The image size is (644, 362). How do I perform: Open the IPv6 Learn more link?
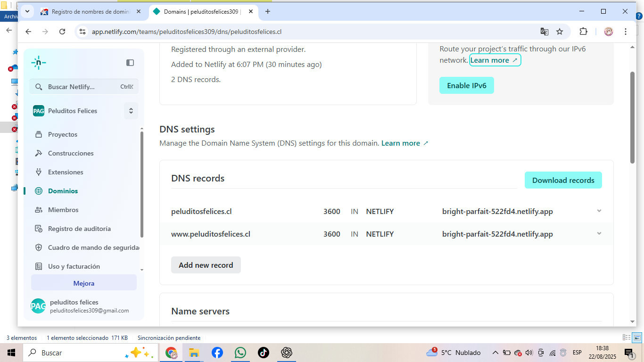click(x=495, y=60)
